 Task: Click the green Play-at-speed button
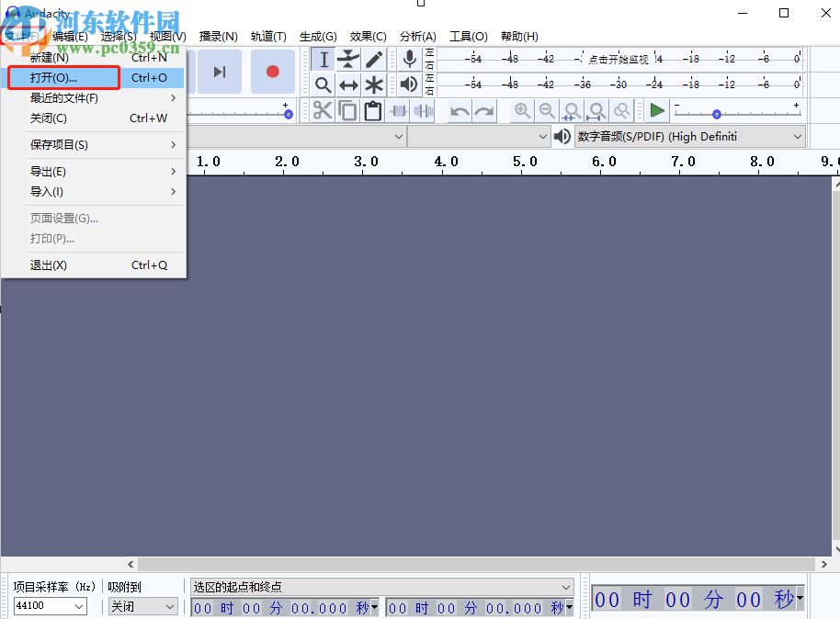[x=656, y=111]
